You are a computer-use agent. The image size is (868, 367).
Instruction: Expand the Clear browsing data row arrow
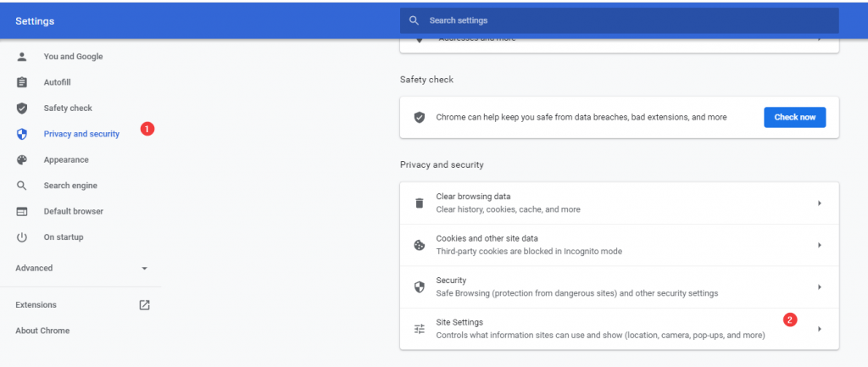point(820,203)
